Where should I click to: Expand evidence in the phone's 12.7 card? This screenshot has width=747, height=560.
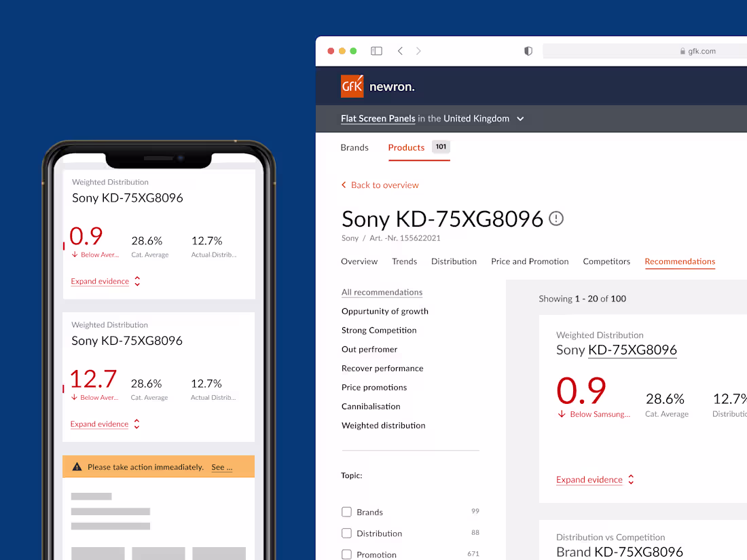[105, 424]
